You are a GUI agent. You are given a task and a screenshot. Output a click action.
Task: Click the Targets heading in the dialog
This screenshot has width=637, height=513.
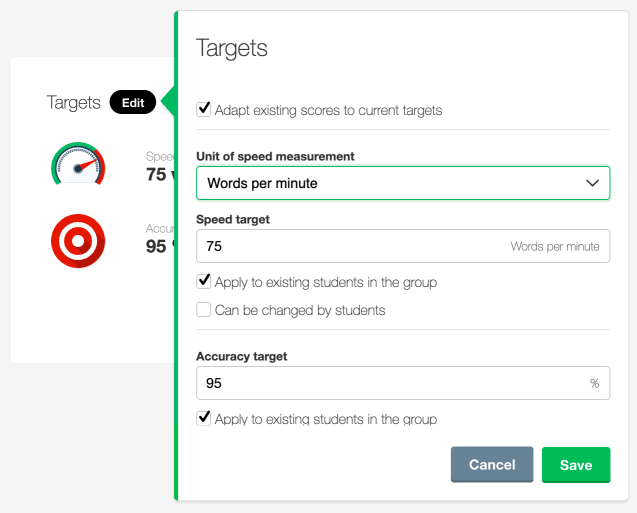(x=231, y=48)
